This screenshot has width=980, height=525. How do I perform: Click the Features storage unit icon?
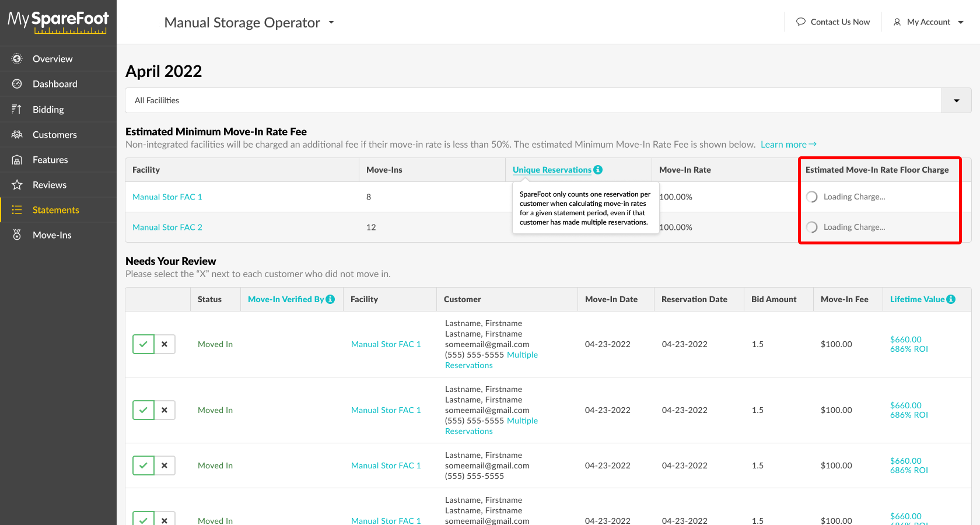tap(17, 159)
